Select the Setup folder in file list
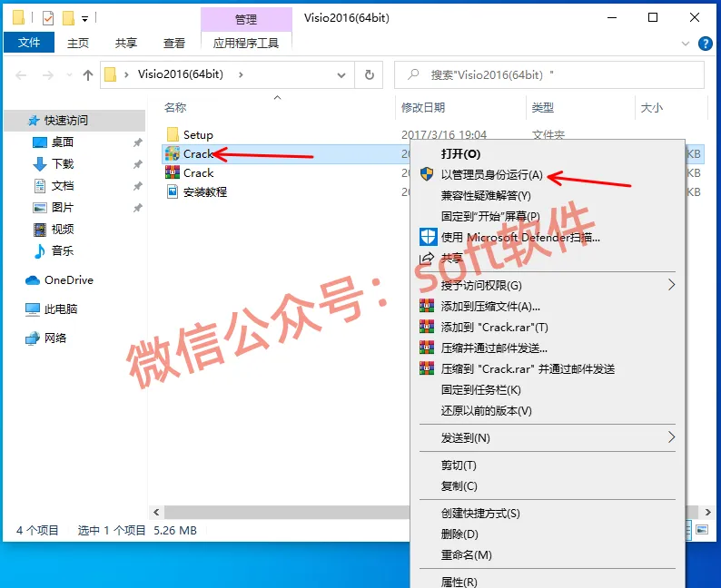This screenshot has width=721, height=588. click(198, 135)
